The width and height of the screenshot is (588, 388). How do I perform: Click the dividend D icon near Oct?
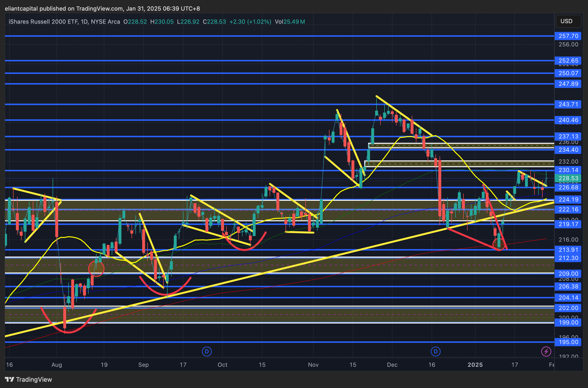(207, 351)
